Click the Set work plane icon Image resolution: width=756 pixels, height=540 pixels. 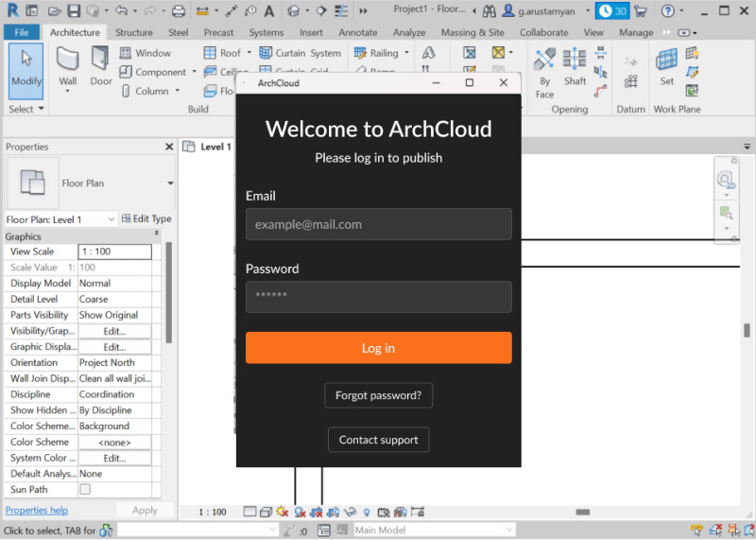click(667, 66)
